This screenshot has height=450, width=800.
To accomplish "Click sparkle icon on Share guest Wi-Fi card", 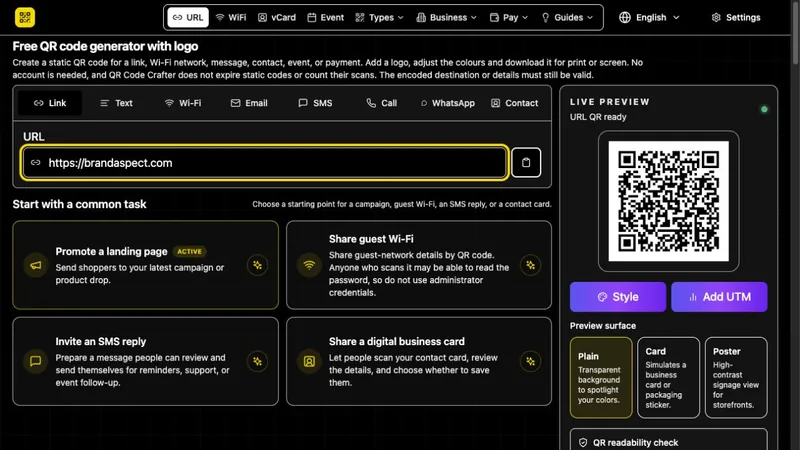I will click(x=531, y=265).
